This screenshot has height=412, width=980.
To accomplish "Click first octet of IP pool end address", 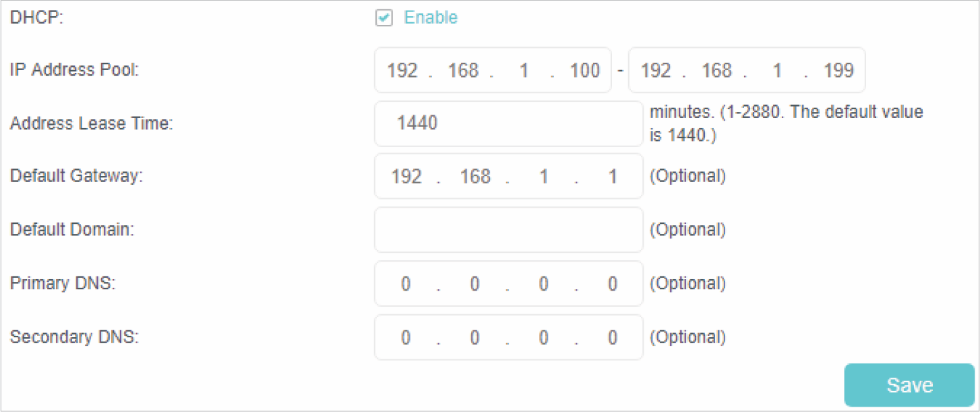I will (x=656, y=70).
